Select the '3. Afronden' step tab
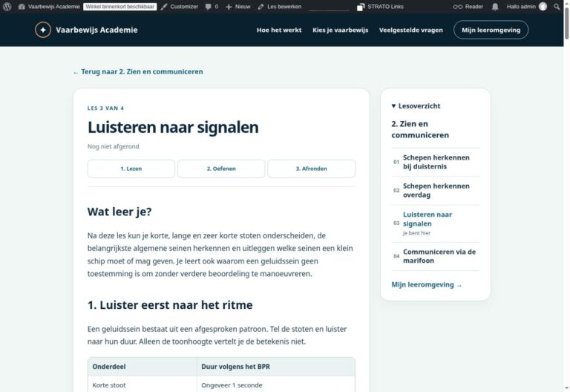570x392 pixels. [x=311, y=169]
